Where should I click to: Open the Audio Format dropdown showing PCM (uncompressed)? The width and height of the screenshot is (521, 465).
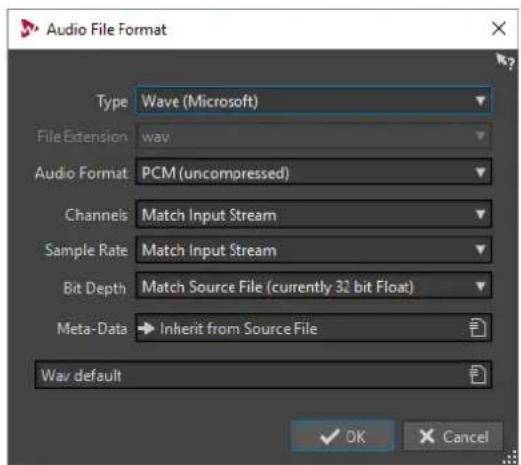pyautogui.click(x=313, y=173)
